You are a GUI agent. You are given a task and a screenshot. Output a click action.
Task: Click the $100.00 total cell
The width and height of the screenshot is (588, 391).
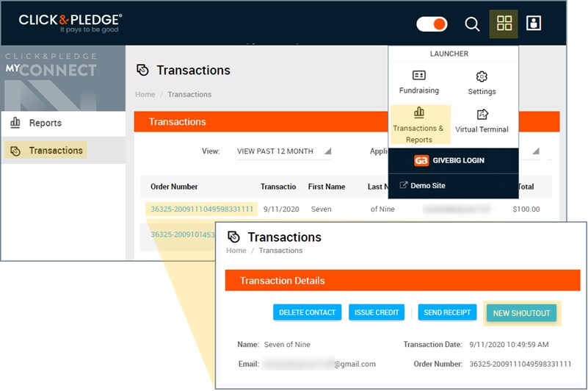coord(526,209)
